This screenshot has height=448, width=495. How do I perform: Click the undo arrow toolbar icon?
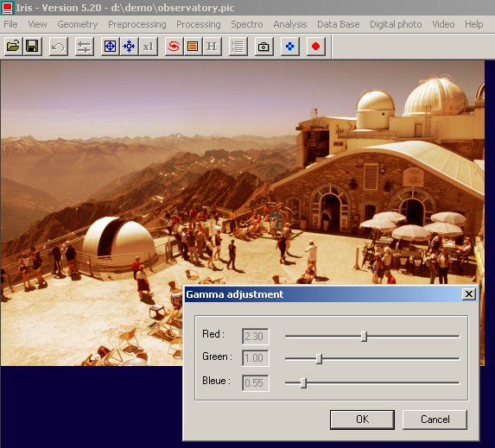click(59, 47)
